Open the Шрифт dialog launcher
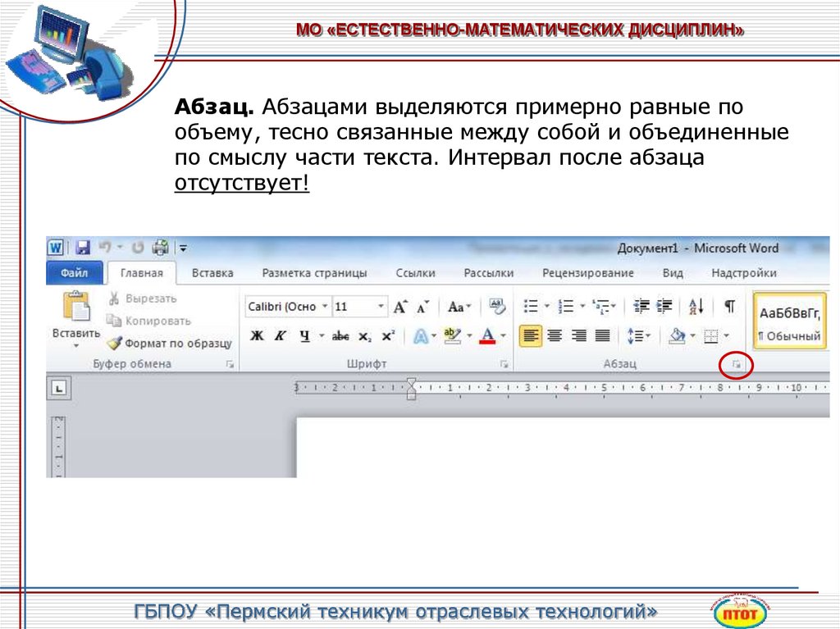The width and height of the screenshot is (840, 629). coord(504,364)
